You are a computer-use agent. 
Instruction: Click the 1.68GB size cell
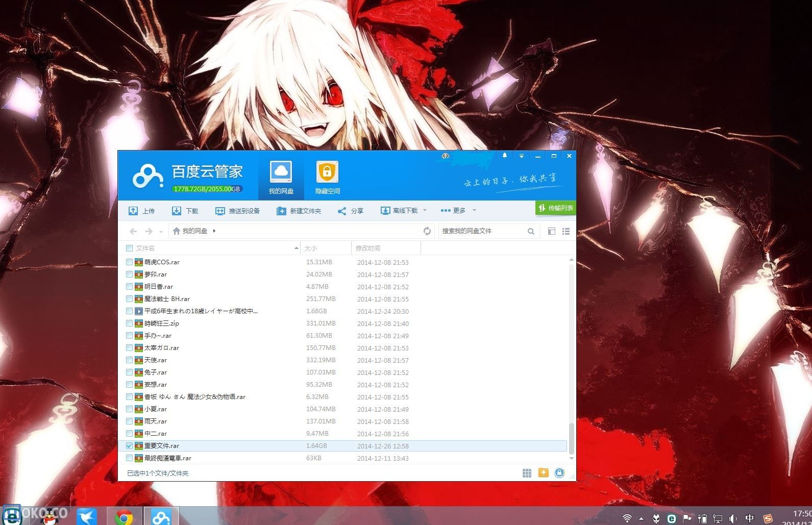click(x=316, y=311)
